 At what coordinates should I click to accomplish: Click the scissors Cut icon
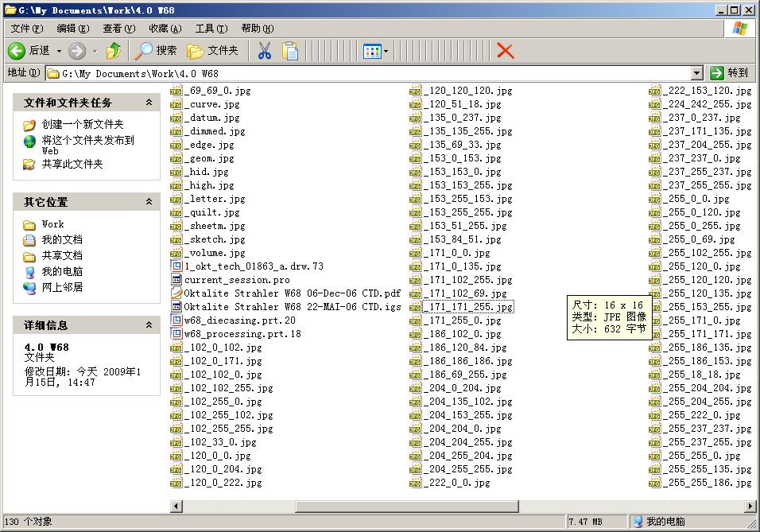(x=265, y=50)
